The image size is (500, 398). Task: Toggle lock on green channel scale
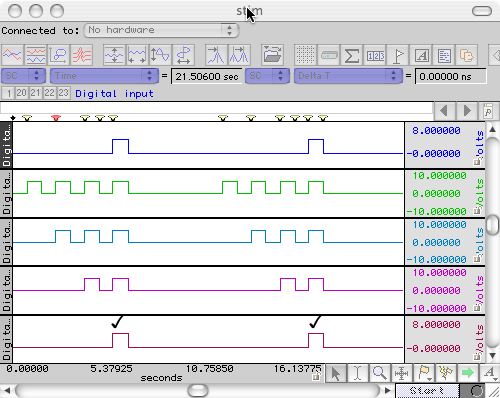(x=477, y=211)
